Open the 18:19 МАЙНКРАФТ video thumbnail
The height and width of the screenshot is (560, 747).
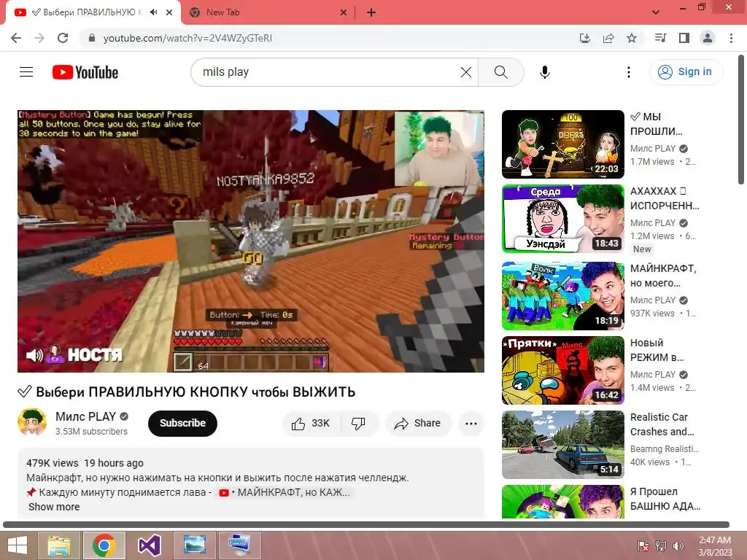(x=563, y=296)
